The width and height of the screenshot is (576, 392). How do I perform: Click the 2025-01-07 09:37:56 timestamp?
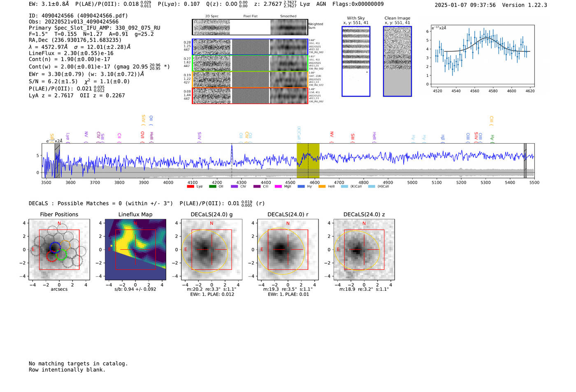[x=465, y=5]
